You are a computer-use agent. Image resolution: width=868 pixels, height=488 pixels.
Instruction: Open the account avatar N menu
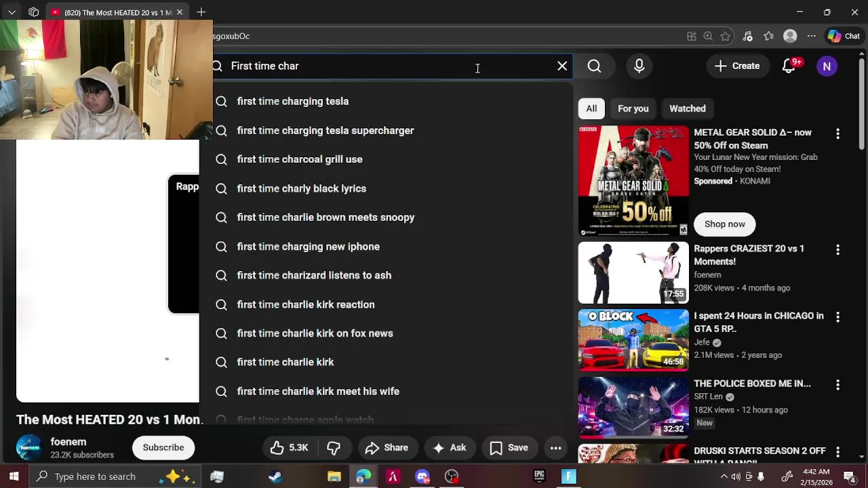[827, 66]
